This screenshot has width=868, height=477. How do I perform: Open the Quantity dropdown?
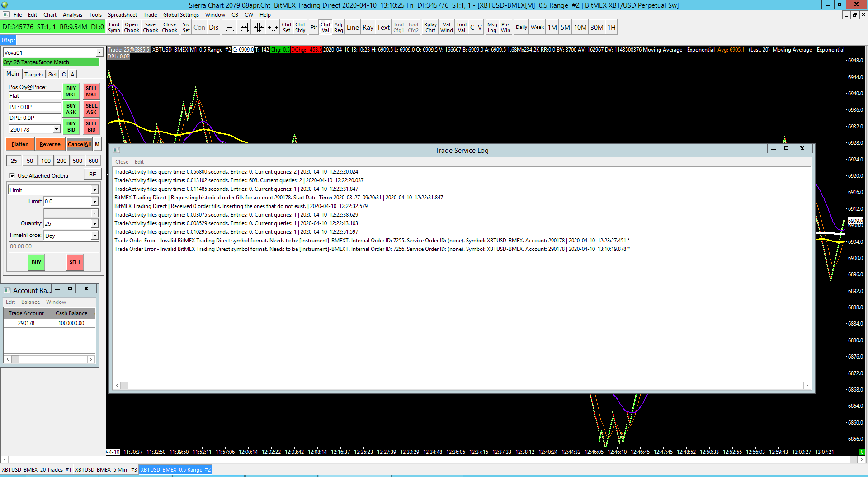(x=94, y=224)
